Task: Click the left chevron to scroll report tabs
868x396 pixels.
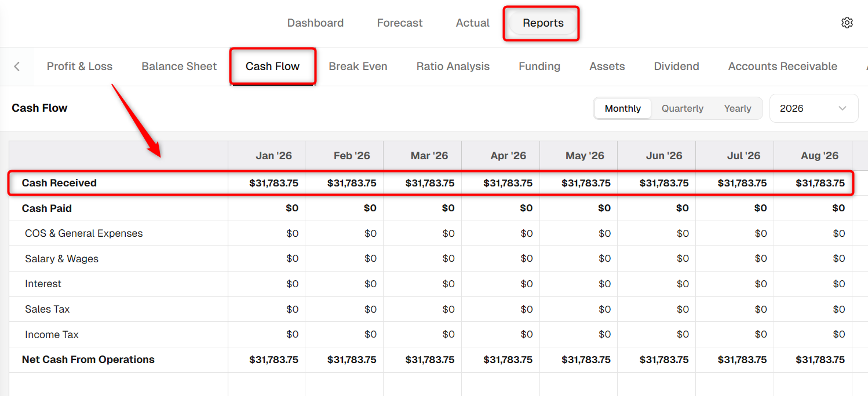Action: click(x=17, y=67)
